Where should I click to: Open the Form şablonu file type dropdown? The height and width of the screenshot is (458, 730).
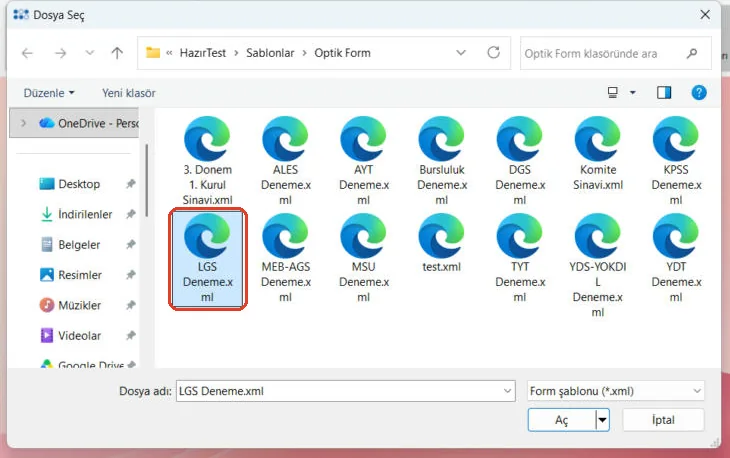point(615,391)
